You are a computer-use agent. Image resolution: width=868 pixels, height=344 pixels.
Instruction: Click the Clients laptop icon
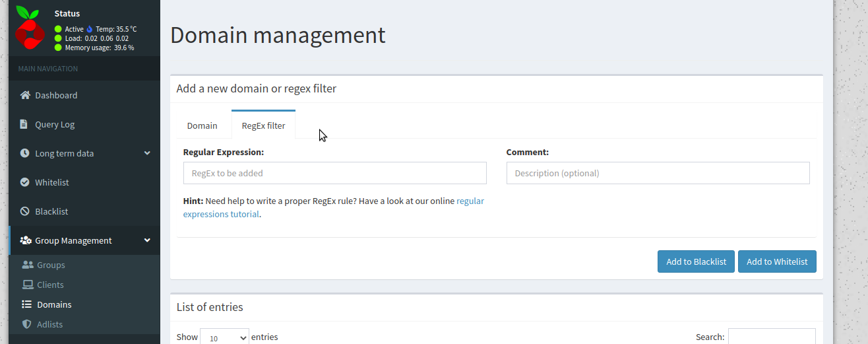click(x=28, y=285)
